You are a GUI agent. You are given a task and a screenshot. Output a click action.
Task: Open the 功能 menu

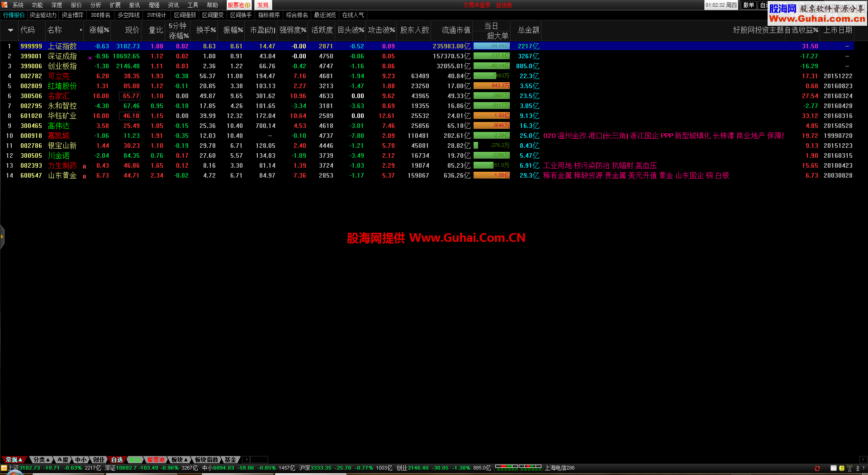click(x=38, y=5)
